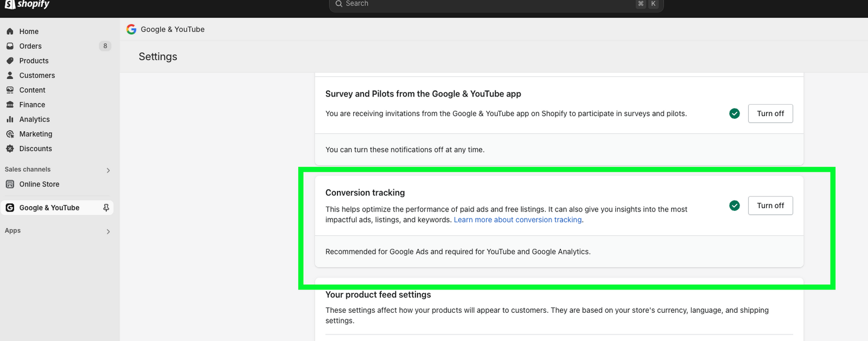Open Online Store sales channel

39,184
